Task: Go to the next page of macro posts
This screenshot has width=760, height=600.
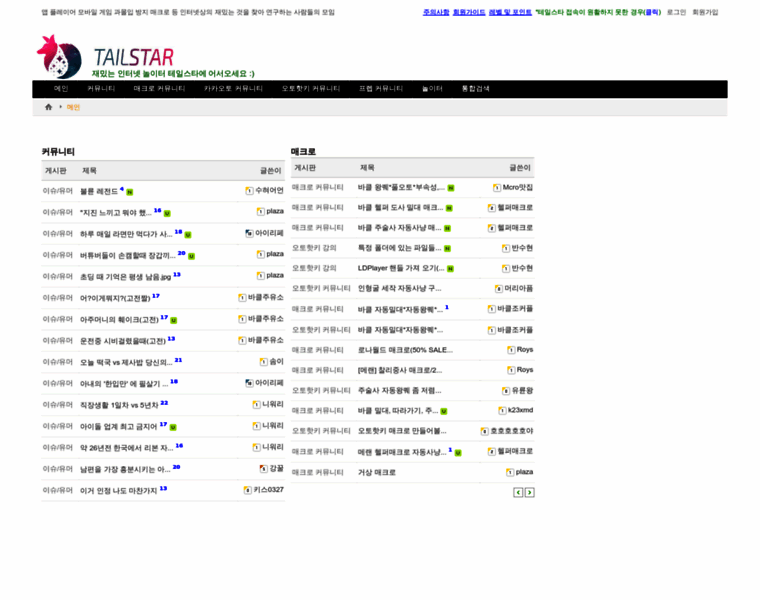Action: [x=530, y=492]
